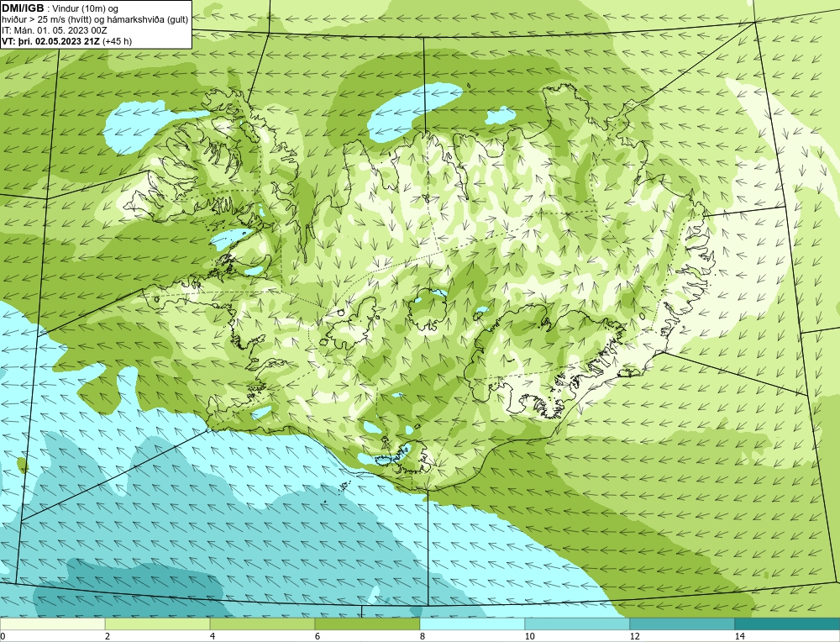This screenshot has height=642, width=840.
Task: Click the scale label 0
Action: 3,636
